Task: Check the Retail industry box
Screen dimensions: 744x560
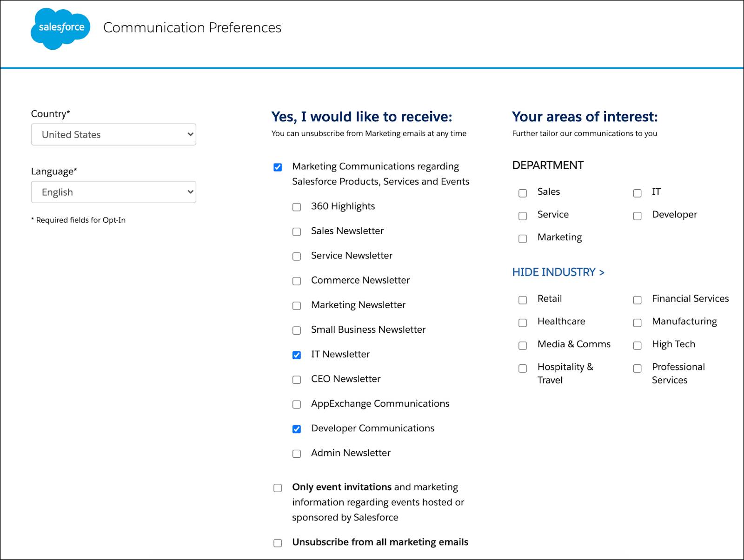Action: (523, 300)
